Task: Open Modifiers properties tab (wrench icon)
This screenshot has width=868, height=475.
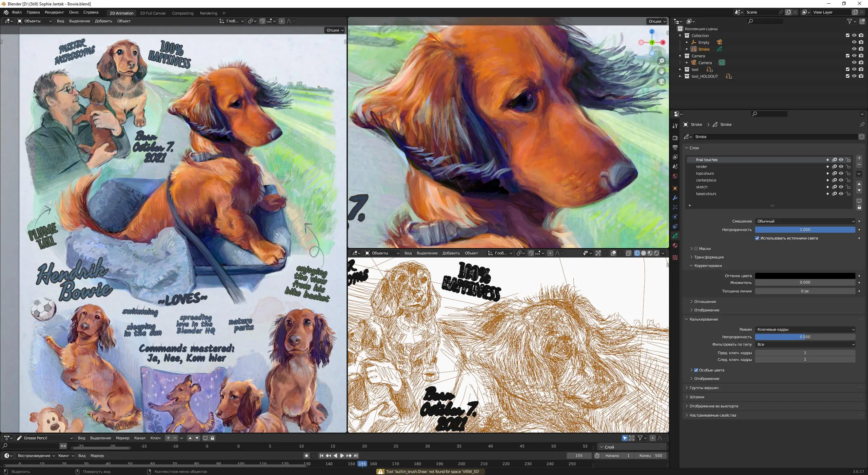Action: (x=675, y=198)
